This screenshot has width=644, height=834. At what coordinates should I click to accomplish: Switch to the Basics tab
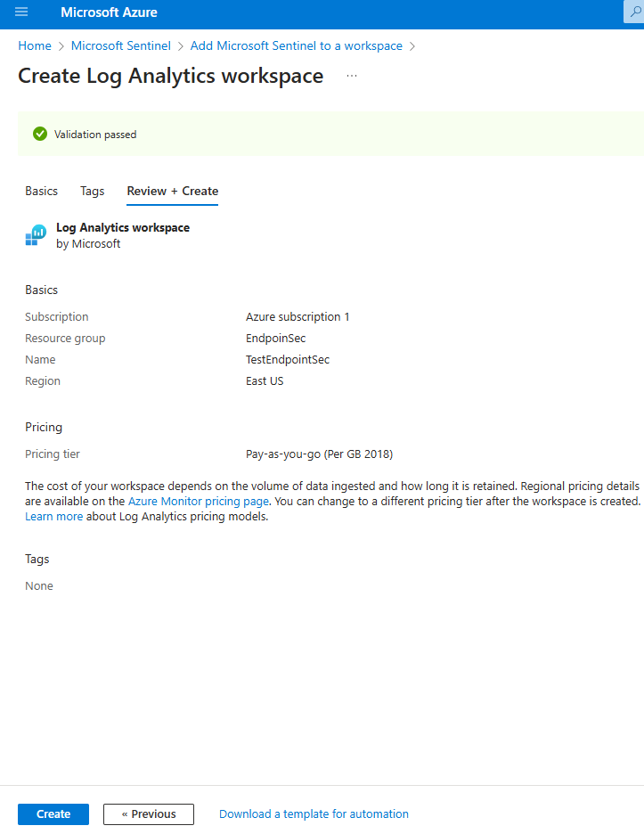point(42,191)
